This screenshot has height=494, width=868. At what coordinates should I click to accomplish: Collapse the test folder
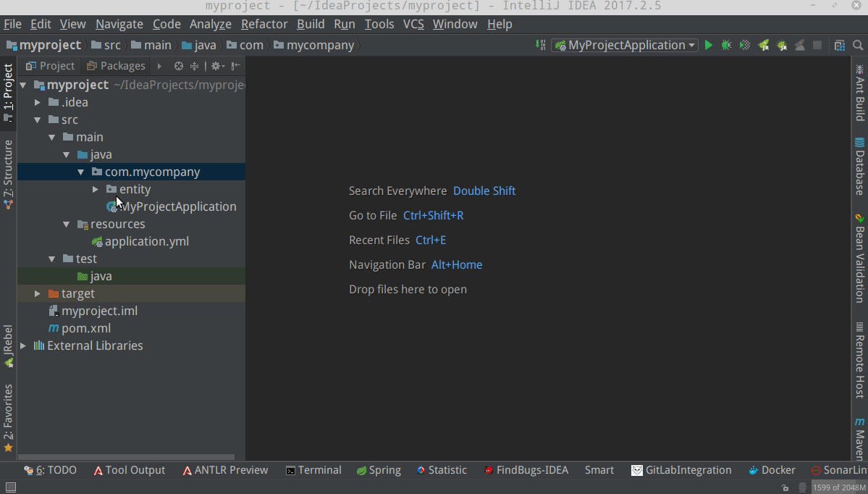tap(52, 259)
